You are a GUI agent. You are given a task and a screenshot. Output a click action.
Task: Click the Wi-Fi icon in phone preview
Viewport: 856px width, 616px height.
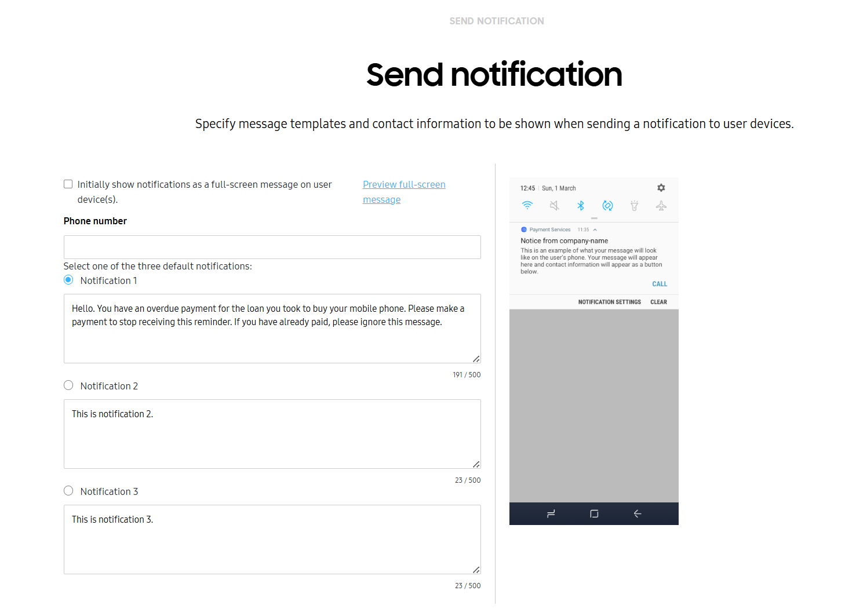(x=527, y=205)
